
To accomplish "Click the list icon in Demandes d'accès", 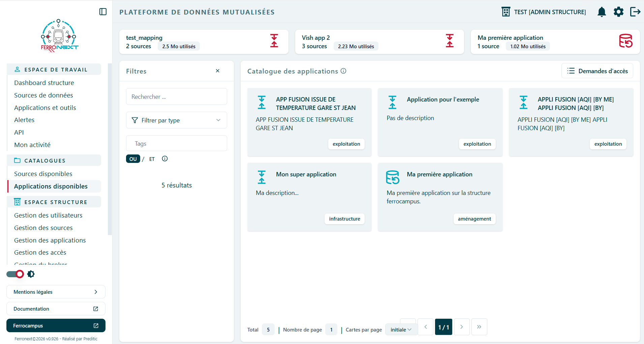I will coord(571,71).
